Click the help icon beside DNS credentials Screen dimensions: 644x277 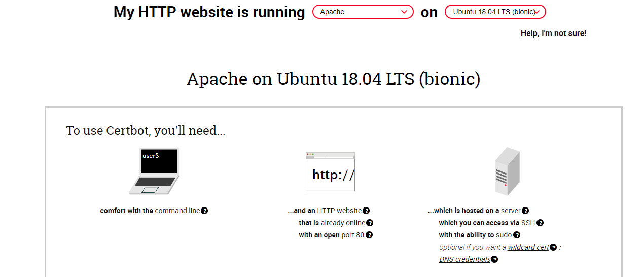pos(494,259)
